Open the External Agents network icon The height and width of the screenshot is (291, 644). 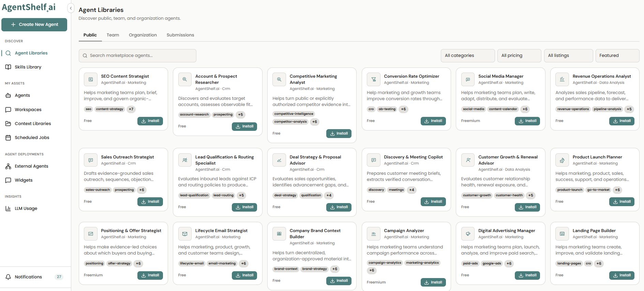coord(8,166)
